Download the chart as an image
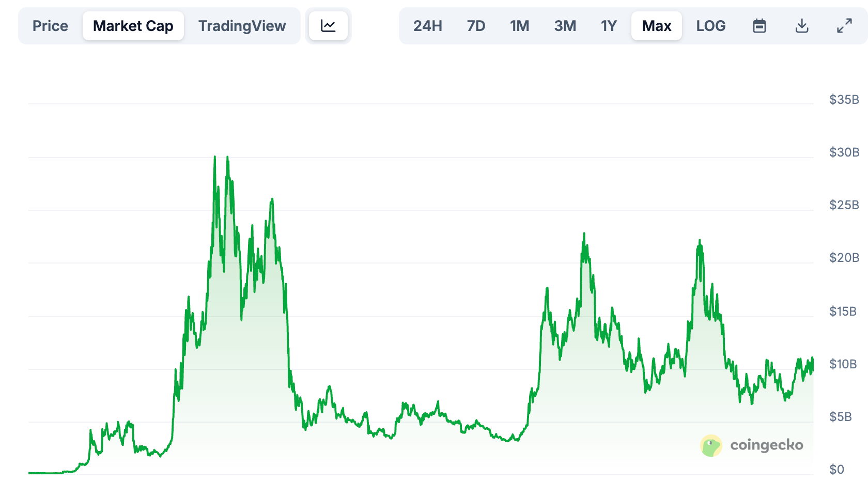This screenshot has width=868, height=497. click(x=801, y=25)
